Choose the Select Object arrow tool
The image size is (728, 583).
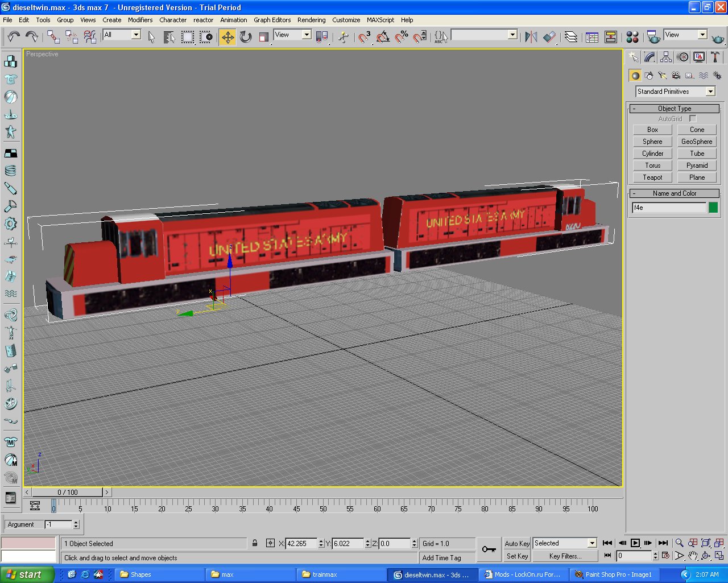point(151,37)
